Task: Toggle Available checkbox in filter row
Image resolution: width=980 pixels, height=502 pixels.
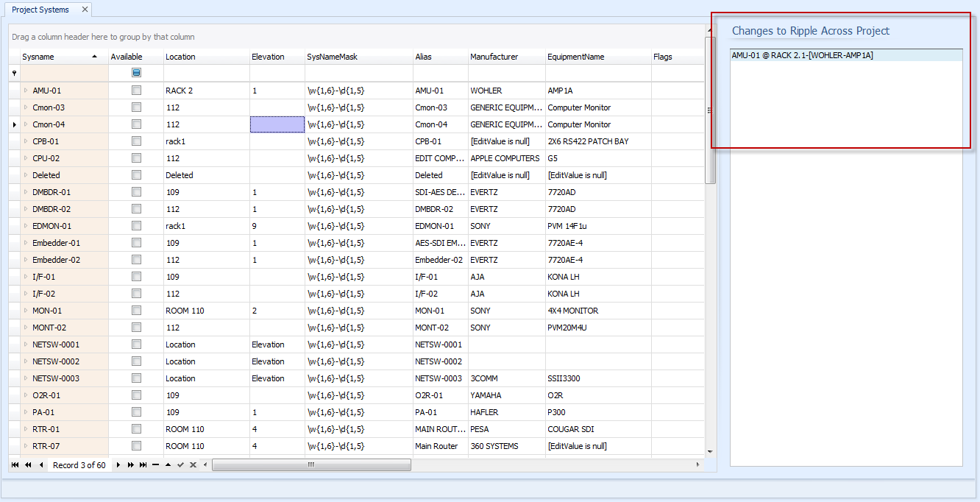Action: click(136, 72)
